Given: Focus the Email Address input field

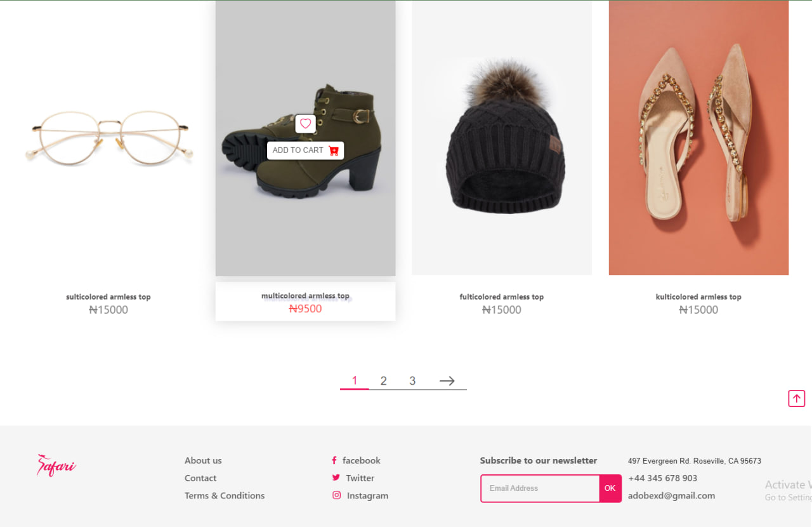Looking at the screenshot, I should coord(540,488).
